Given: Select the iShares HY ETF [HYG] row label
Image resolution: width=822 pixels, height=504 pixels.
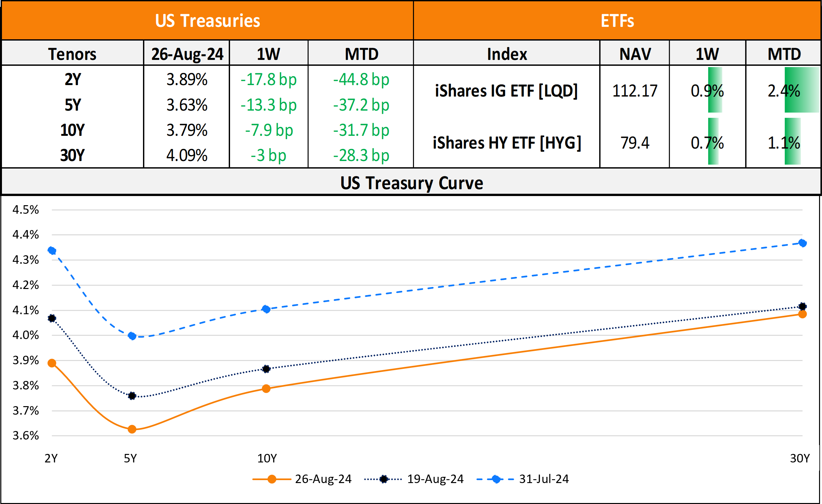Looking at the screenshot, I should [507, 143].
